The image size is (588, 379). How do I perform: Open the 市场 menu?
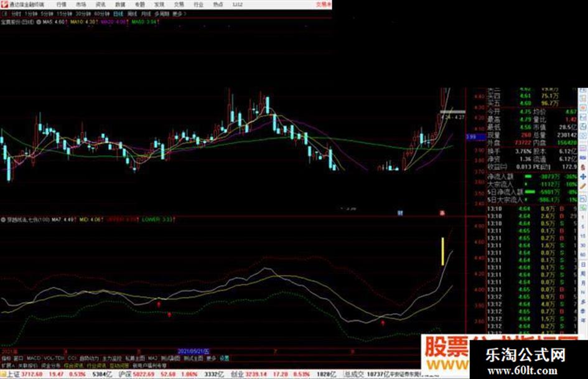(81, 4)
